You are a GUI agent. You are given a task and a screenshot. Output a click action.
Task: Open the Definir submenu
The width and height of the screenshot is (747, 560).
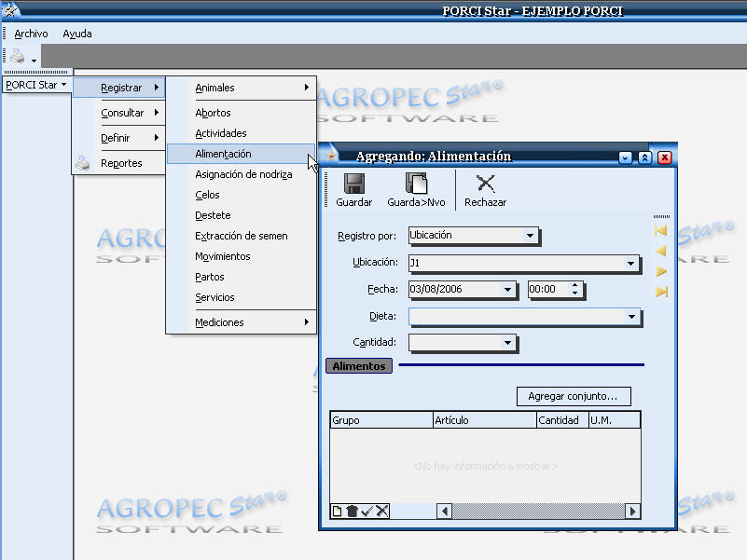click(x=119, y=138)
